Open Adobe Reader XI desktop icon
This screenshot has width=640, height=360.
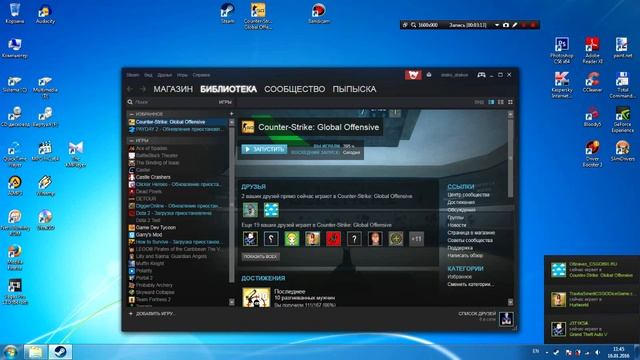(x=592, y=50)
